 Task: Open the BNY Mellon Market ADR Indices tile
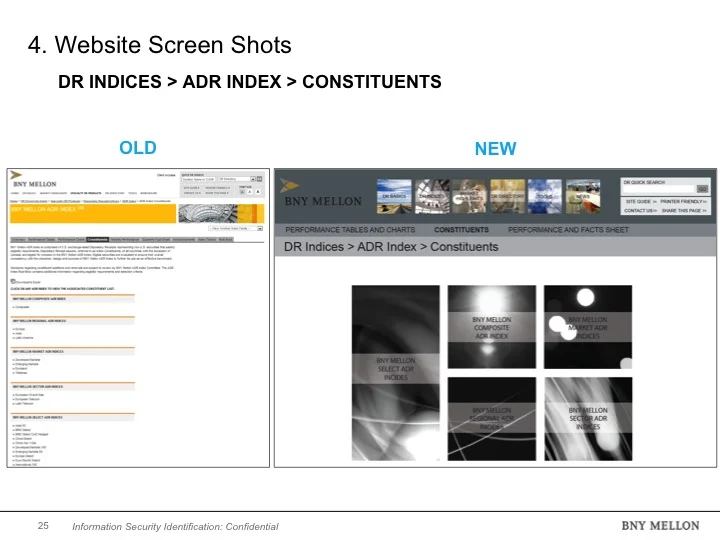point(588,327)
